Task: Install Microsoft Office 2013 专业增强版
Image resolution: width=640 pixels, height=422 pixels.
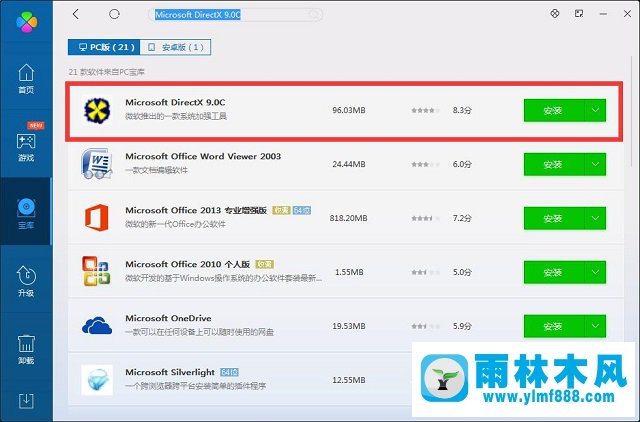Action: pos(554,218)
